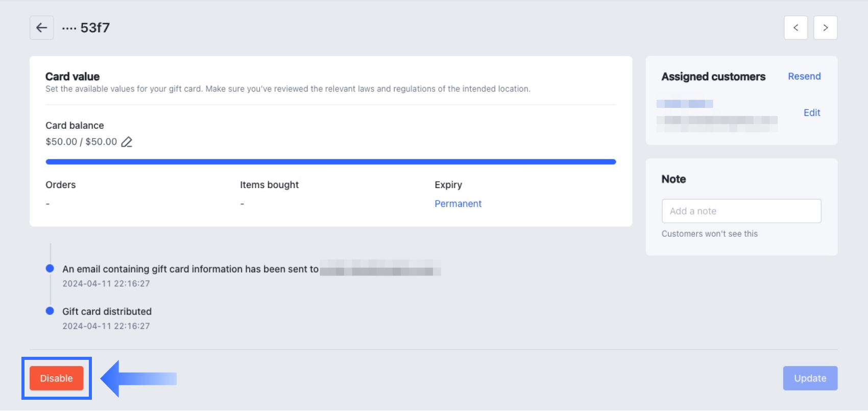Go to the previous gift card

(795, 28)
